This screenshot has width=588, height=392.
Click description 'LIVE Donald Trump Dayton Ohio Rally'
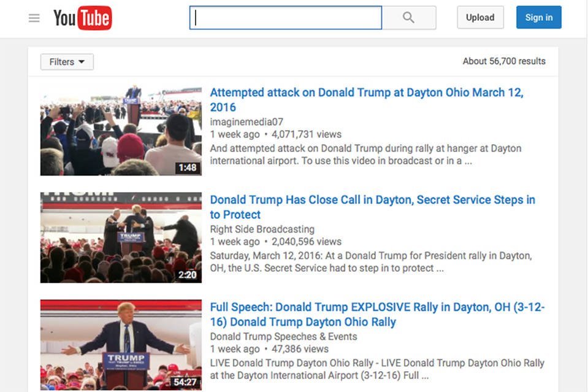click(377, 369)
